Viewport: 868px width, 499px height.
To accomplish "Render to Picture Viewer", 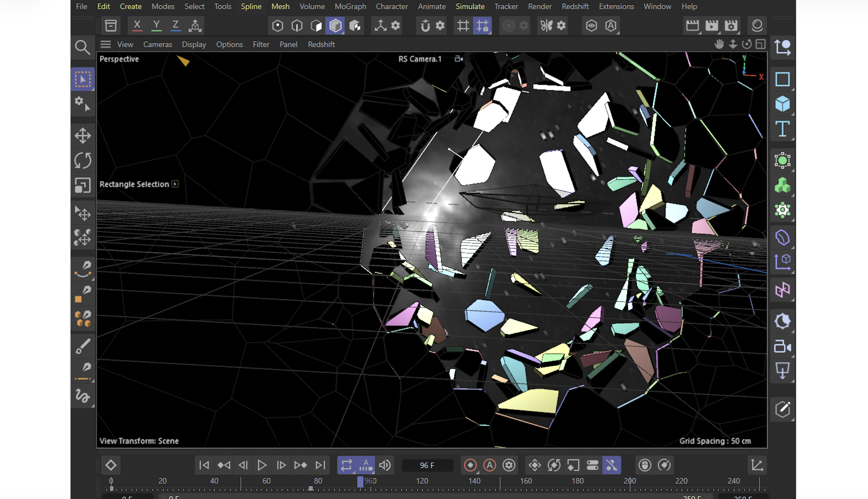I will tap(712, 25).
